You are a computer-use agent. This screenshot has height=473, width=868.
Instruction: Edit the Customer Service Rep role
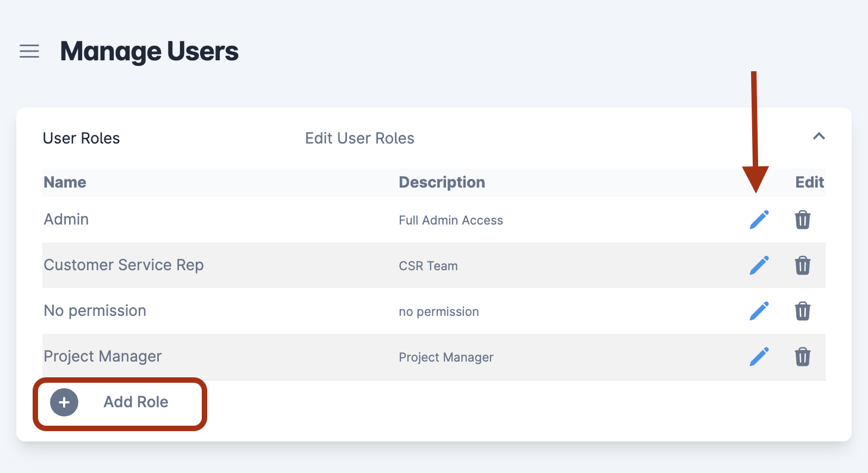[759, 265]
